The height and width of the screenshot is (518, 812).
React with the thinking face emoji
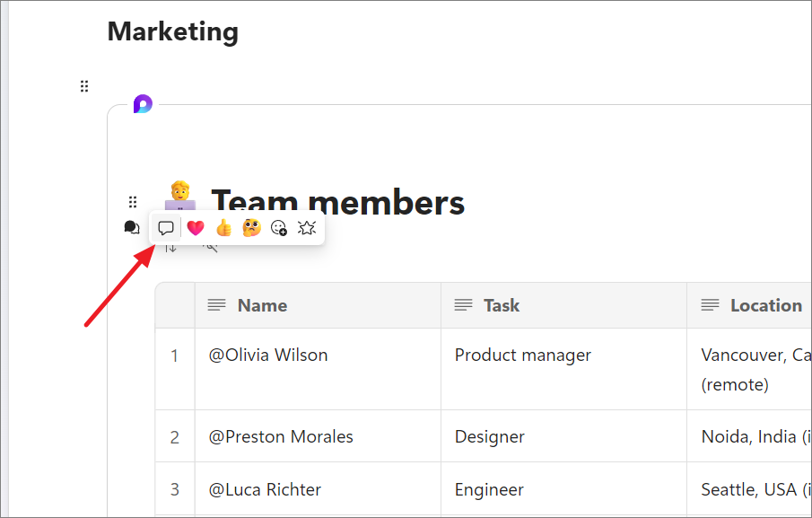(251, 228)
